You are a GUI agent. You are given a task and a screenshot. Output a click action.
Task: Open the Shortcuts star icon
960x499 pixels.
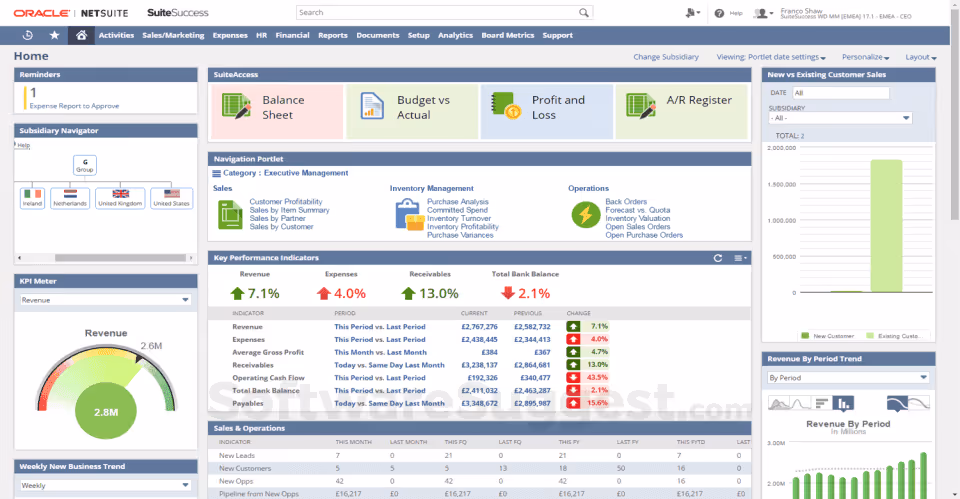coord(54,36)
